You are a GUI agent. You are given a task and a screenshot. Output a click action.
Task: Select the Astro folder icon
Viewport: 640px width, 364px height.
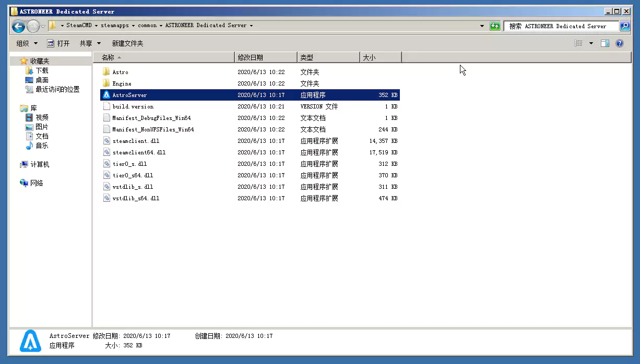[x=106, y=72]
